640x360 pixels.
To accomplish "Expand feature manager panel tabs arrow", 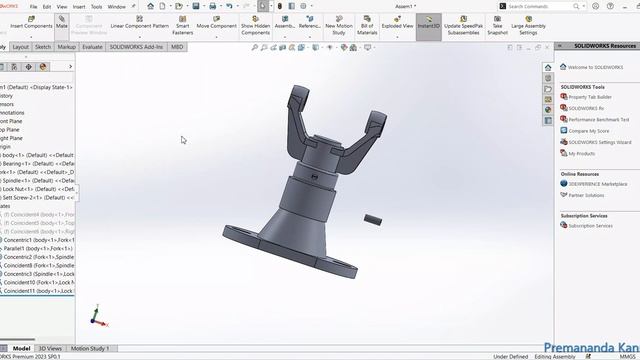I will pos(70,67).
